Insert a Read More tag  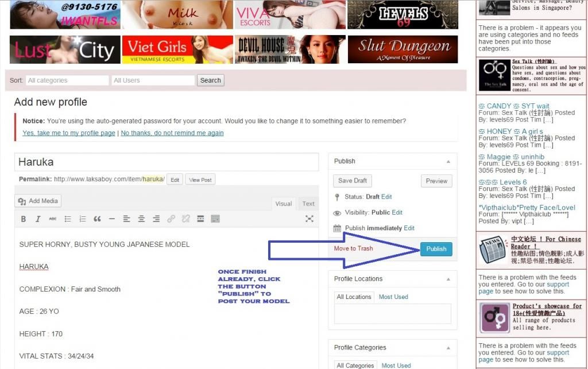coord(200,219)
